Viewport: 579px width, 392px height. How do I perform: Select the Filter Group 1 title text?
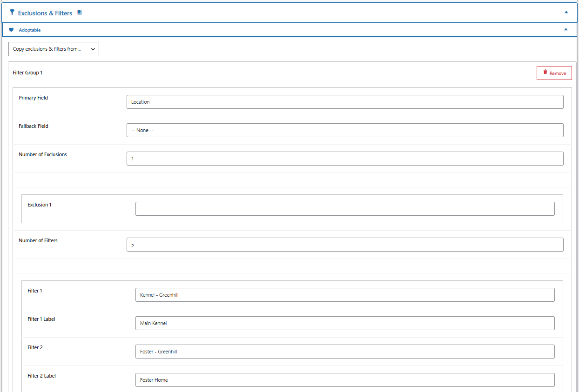pos(27,73)
